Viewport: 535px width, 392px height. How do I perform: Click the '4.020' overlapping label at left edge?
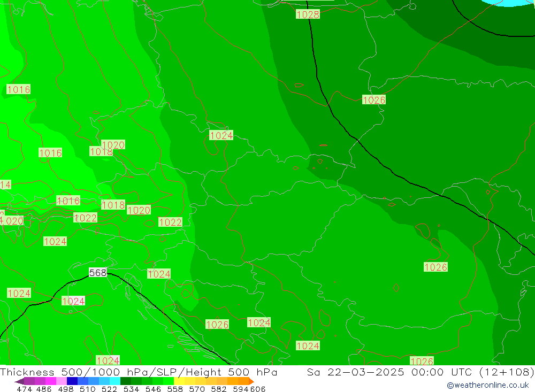point(12,221)
